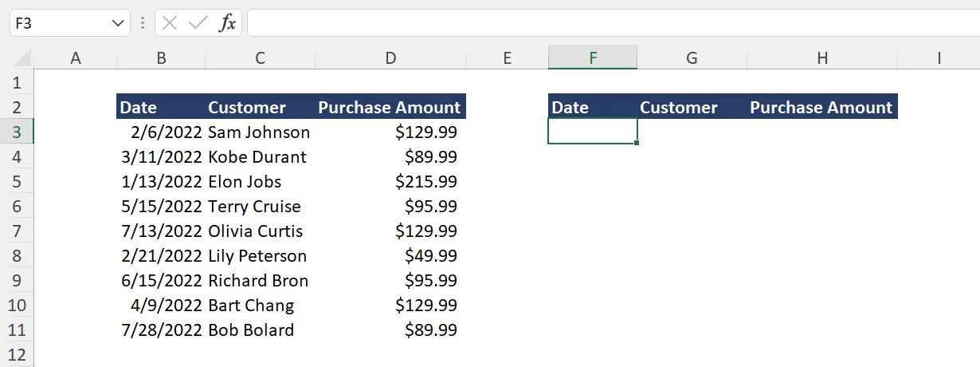The width and height of the screenshot is (980, 367).
Task: Click the Purchase Amount header in column H
Action: (x=821, y=107)
